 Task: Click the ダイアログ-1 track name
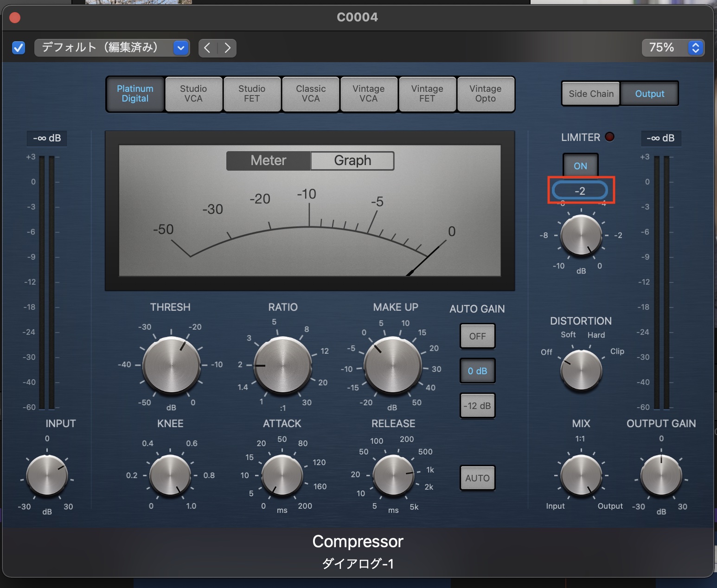click(x=358, y=563)
